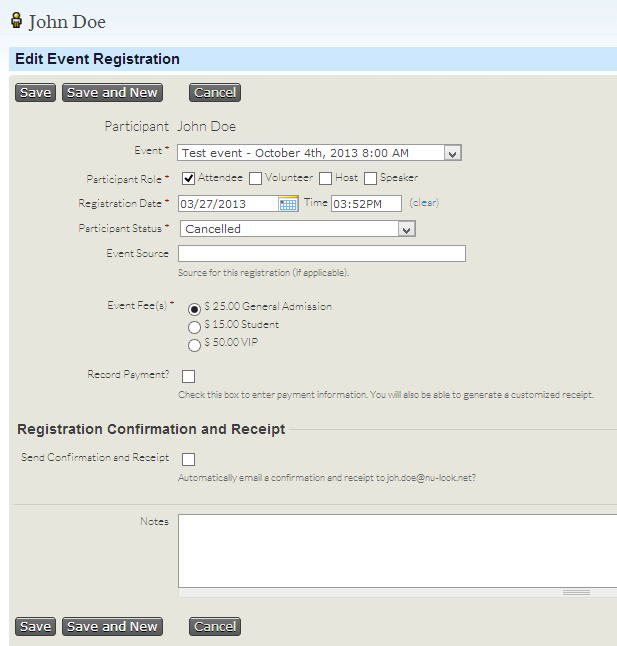Enable the Volunteer role checkbox
Image resolution: width=617 pixels, height=646 pixels.
pos(255,179)
